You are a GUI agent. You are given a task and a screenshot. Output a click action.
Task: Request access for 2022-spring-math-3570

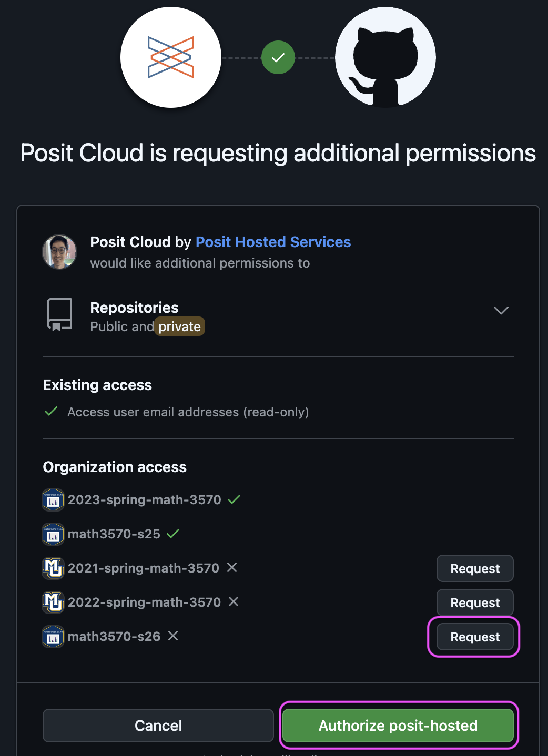pyautogui.click(x=475, y=602)
